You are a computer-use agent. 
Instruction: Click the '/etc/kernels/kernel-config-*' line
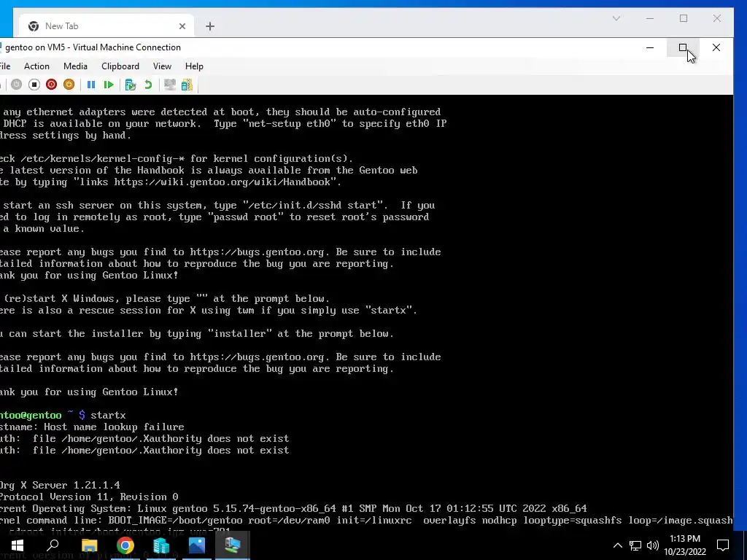pyautogui.click(x=177, y=158)
